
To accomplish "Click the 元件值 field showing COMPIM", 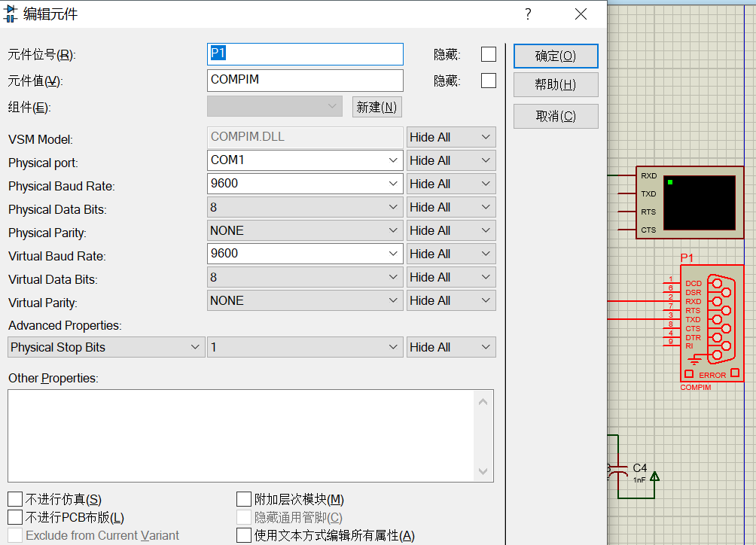I will pos(305,81).
